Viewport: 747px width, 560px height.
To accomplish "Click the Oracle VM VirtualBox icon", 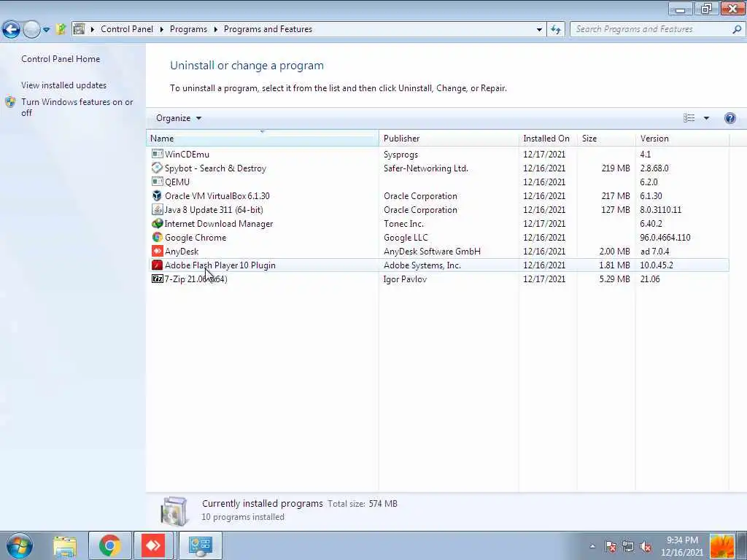I will click(158, 195).
